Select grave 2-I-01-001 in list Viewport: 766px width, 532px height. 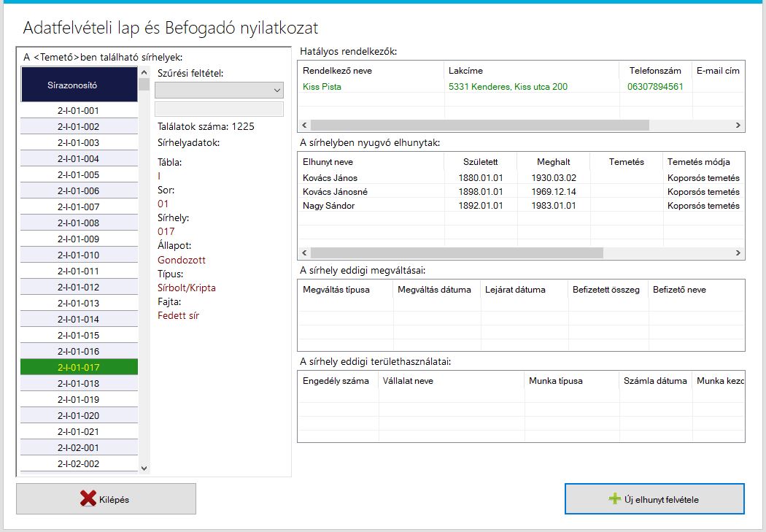pos(78,111)
